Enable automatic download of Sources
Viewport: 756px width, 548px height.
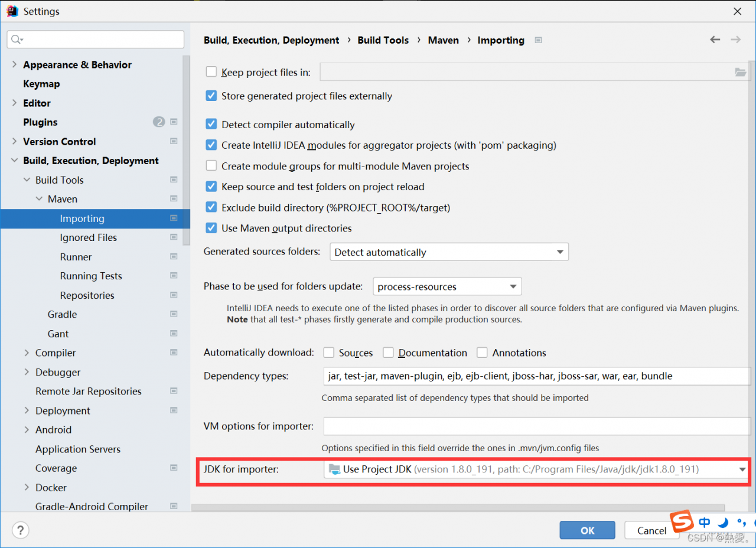(x=329, y=353)
